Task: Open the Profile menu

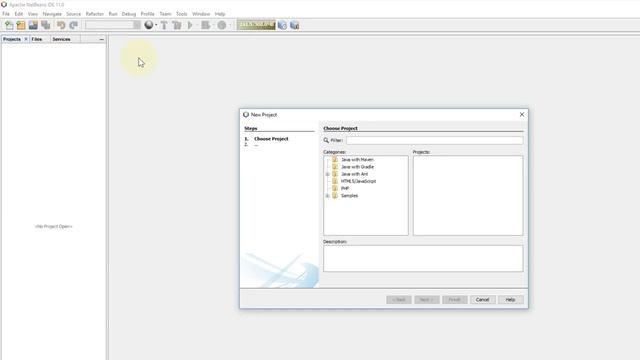Action: coord(147,14)
